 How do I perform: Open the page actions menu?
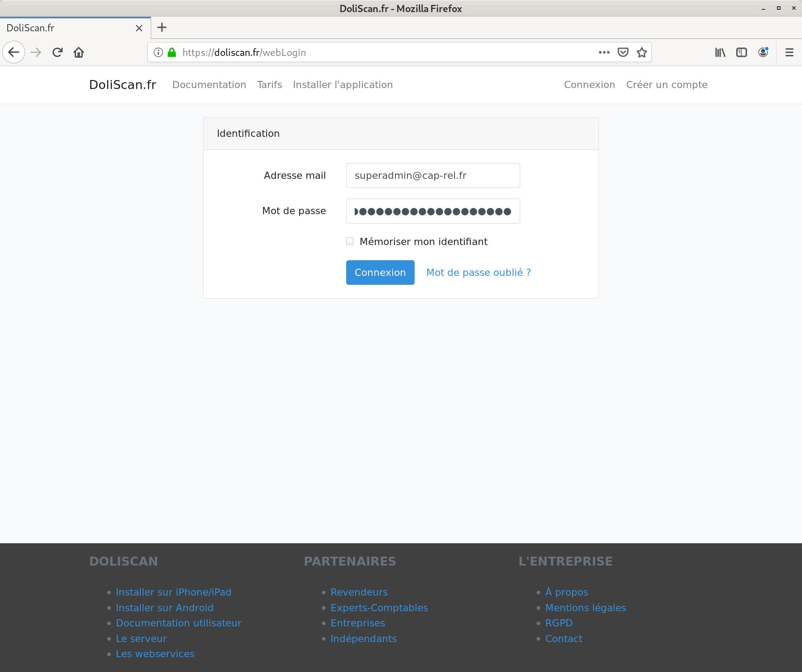click(x=604, y=52)
